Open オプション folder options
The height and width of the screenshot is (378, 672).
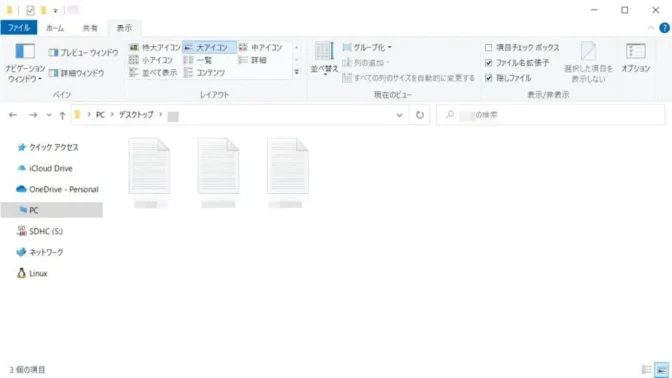click(x=636, y=58)
